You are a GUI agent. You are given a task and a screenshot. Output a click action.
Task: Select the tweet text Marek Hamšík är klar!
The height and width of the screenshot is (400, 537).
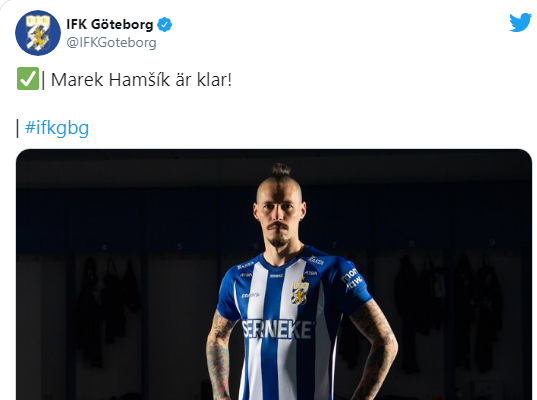click(x=141, y=80)
